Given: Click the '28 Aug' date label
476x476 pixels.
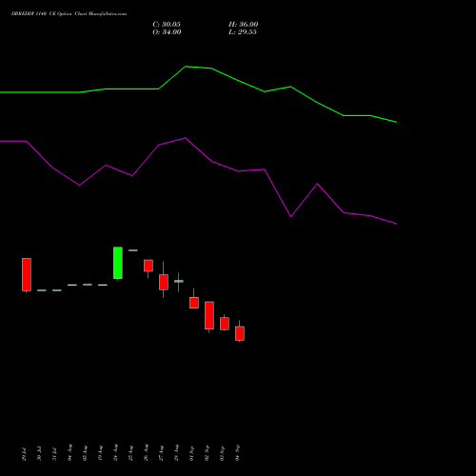Looking at the screenshot, I should point(176,452).
